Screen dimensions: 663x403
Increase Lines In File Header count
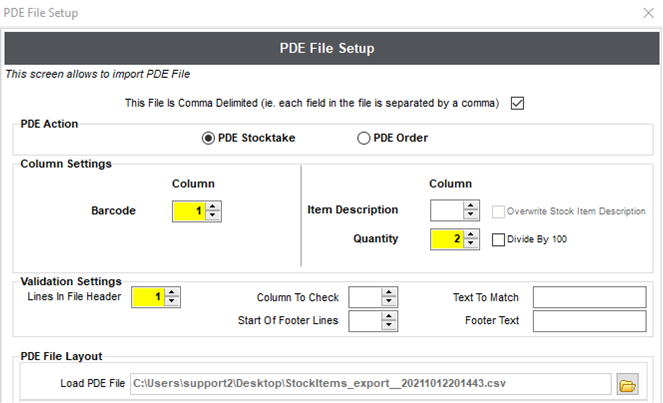click(x=172, y=293)
